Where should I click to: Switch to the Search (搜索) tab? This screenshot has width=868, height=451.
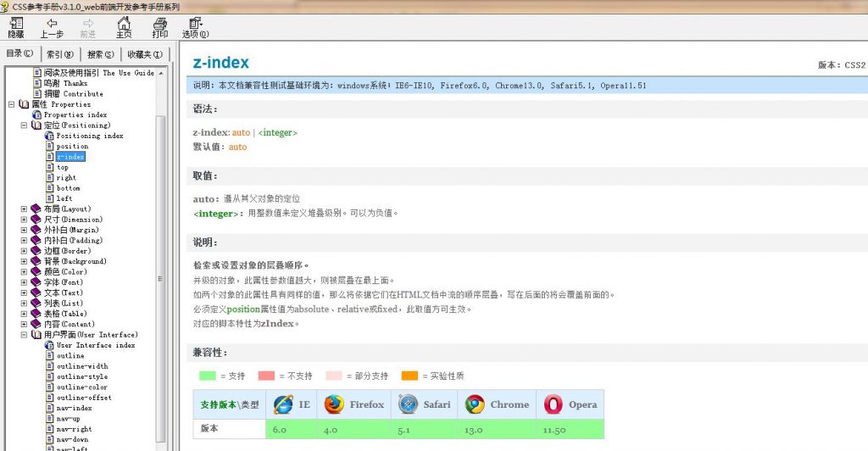pos(100,54)
